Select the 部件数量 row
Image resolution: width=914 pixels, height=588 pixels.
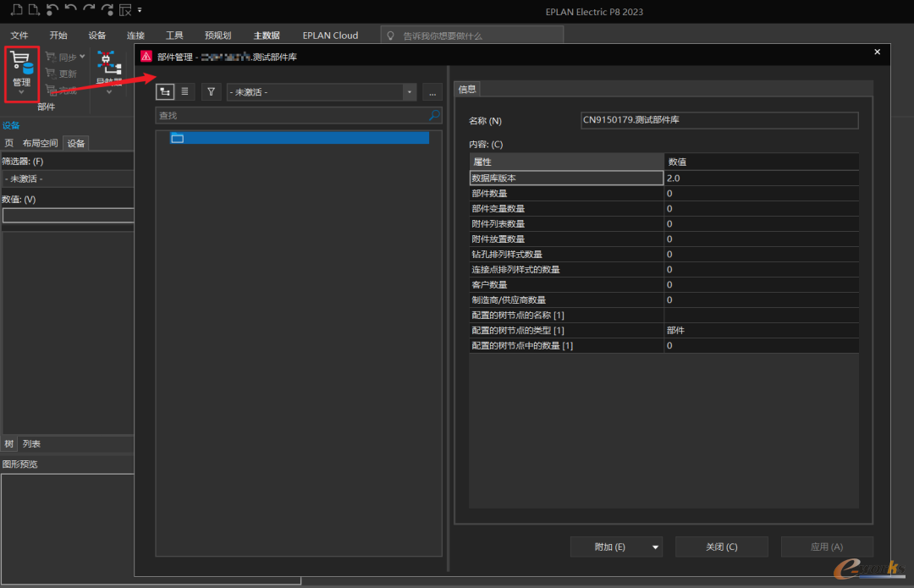[x=664, y=194]
